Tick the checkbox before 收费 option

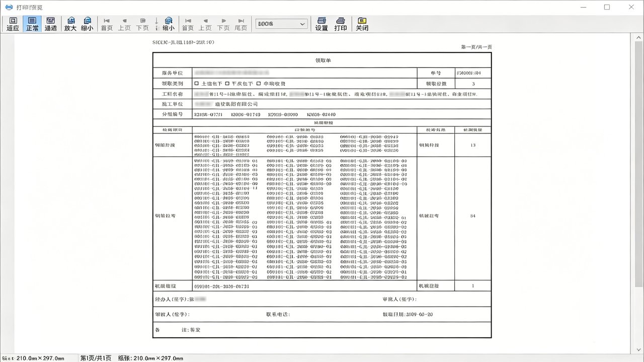point(259,84)
